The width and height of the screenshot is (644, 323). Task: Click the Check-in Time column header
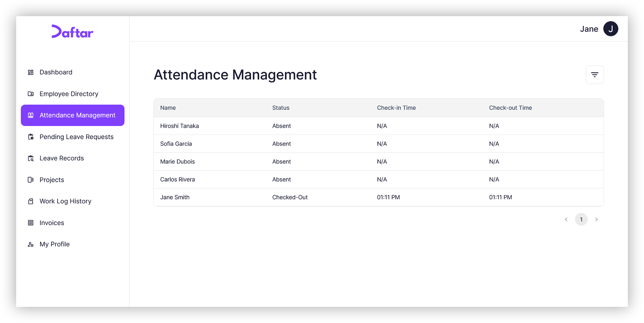coord(396,108)
